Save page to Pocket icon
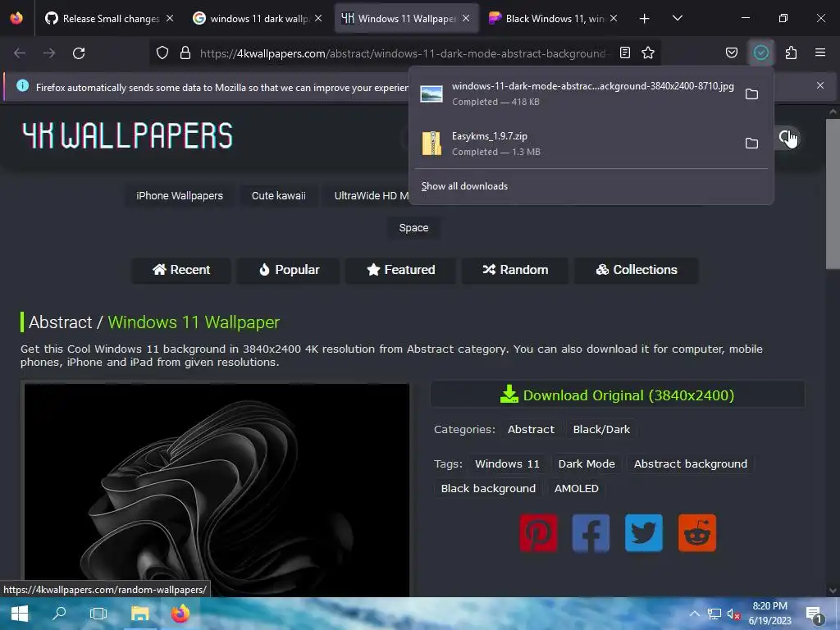The width and height of the screenshot is (840, 630). pos(731,52)
